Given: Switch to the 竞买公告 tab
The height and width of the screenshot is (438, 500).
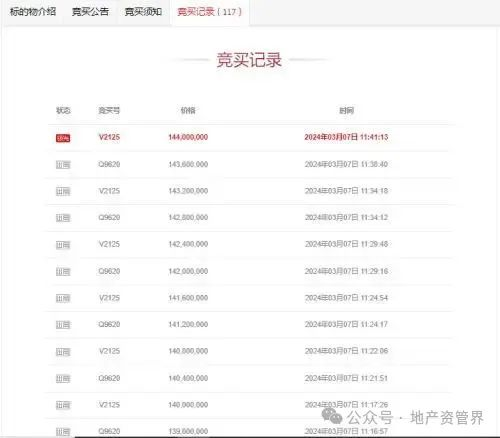Looking at the screenshot, I should coord(90,12).
